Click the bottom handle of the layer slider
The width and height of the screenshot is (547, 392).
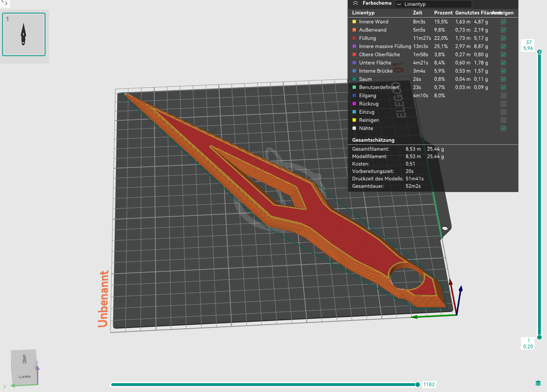coord(539,337)
